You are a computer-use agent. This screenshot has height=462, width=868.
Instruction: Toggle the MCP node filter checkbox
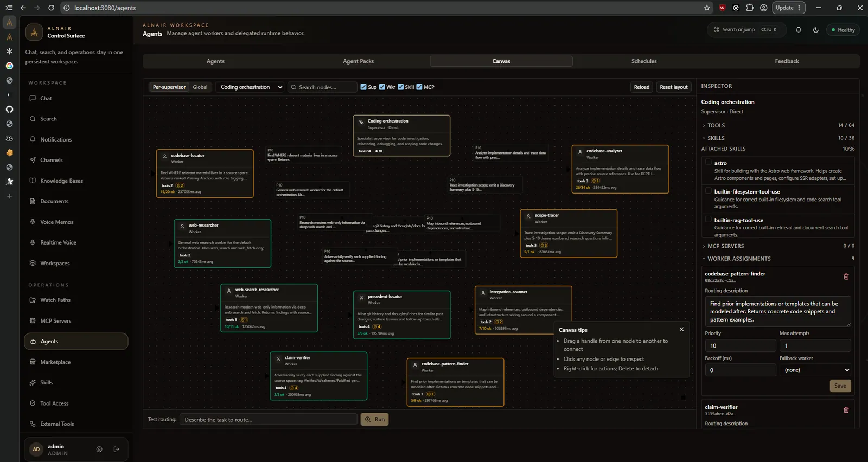coord(419,87)
